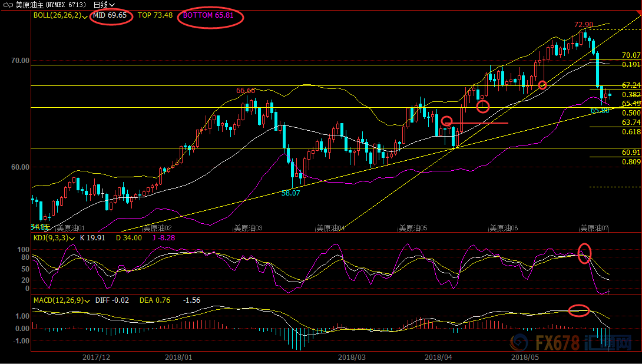
Task: Click the 72.90 high price label
Action: 584,25
